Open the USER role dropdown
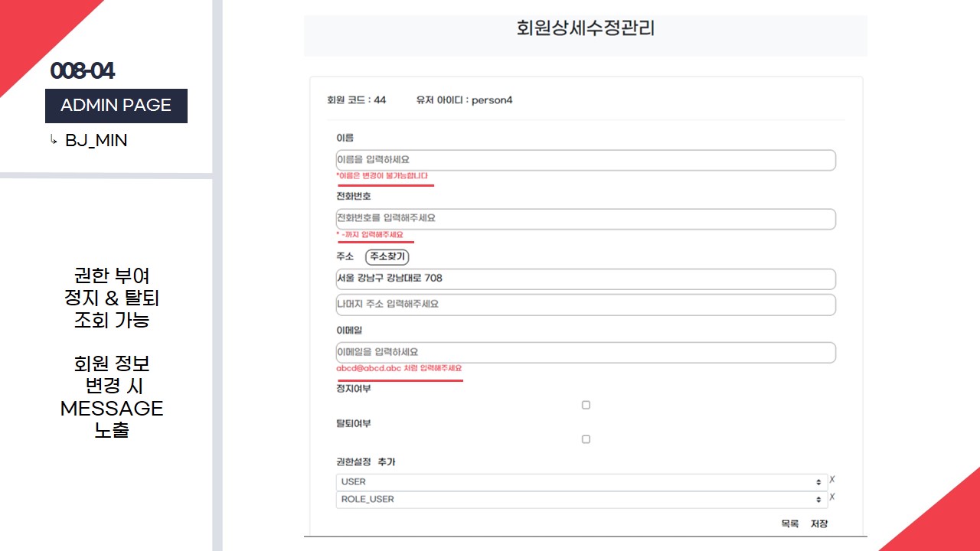 [581, 482]
